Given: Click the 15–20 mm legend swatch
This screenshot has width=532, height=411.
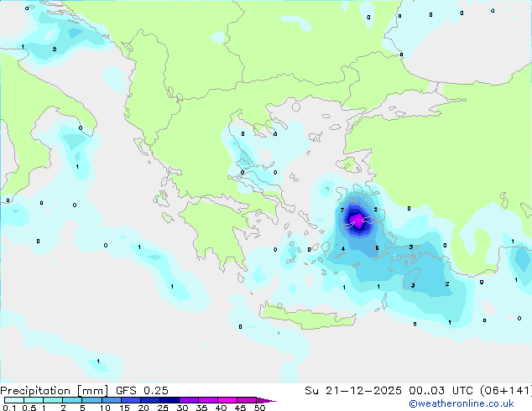Looking at the screenshot, I should pos(130,400).
